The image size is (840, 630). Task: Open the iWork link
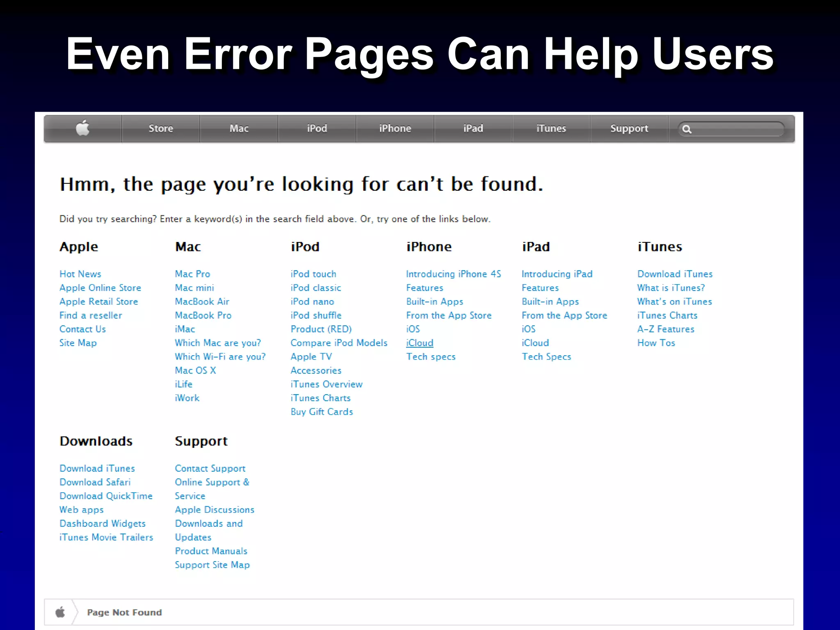(187, 398)
